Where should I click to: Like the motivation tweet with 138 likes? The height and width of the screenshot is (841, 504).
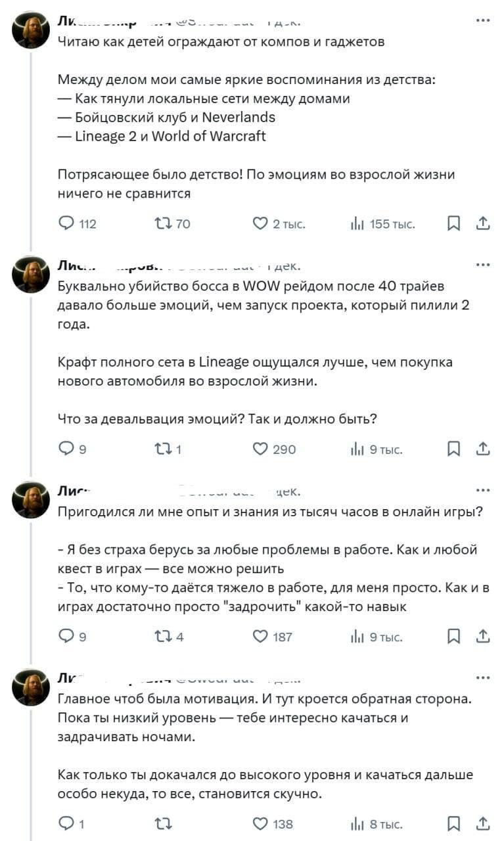(x=260, y=823)
